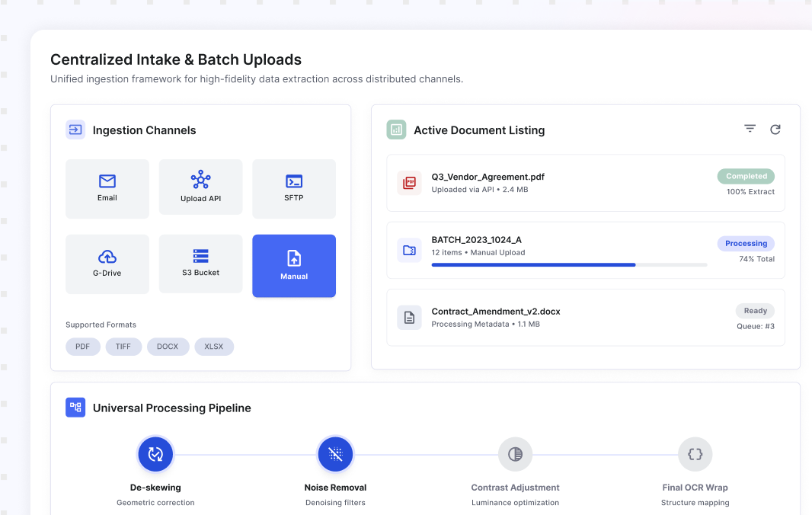Select the SFTP ingestion channel
The height and width of the screenshot is (515, 812).
coord(293,189)
